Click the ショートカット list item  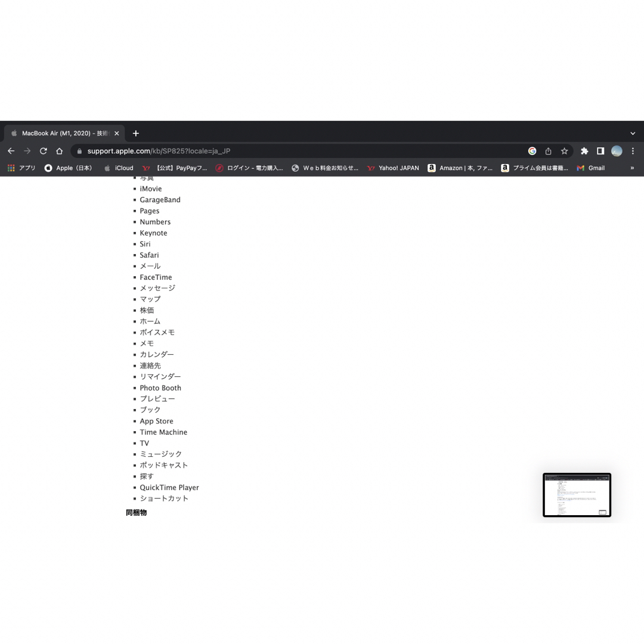point(164,499)
